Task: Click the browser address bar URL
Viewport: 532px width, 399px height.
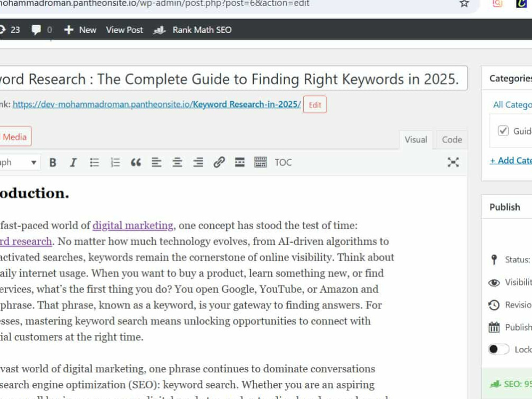Action: tap(154, 4)
